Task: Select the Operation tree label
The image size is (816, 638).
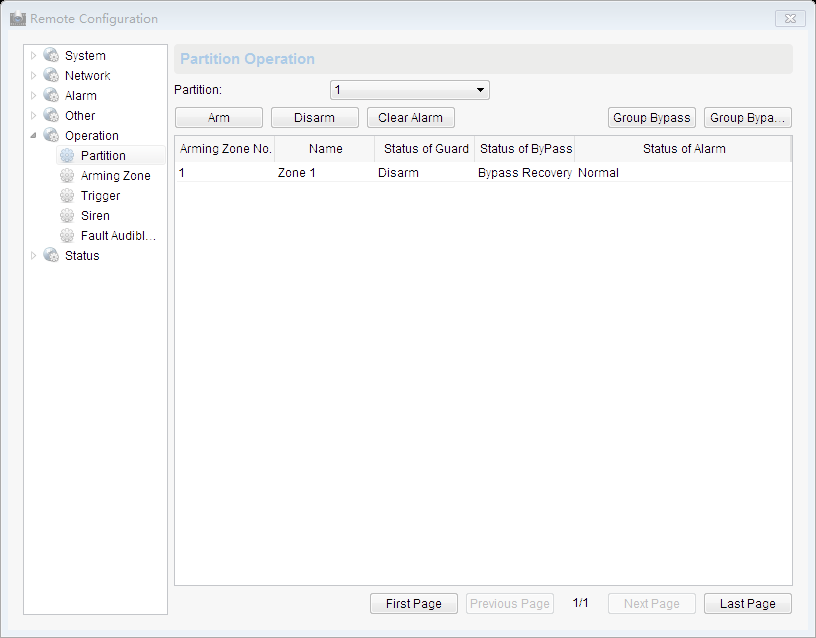Action: (x=92, y=136)
